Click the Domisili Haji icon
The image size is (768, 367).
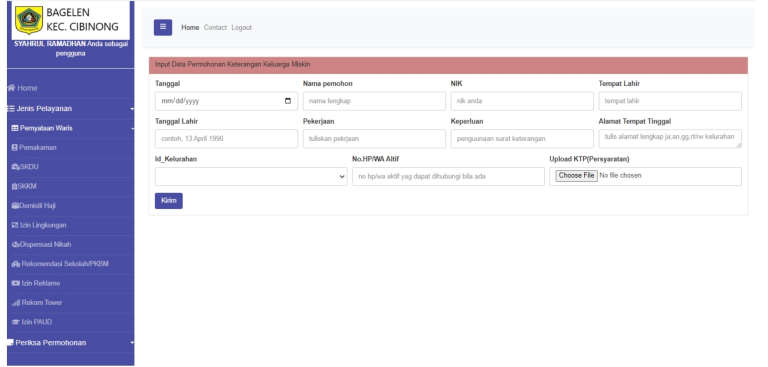click(x=15, y=206)
